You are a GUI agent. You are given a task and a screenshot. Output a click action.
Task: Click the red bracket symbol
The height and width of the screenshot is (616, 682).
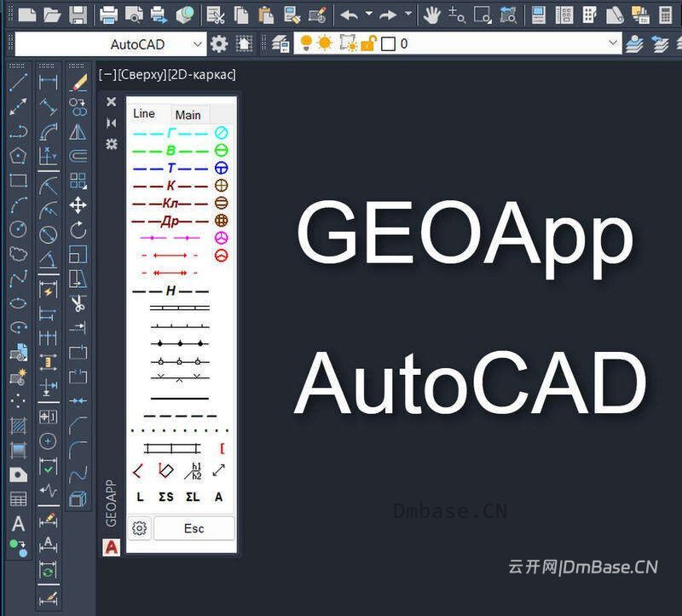click(223, 448)
